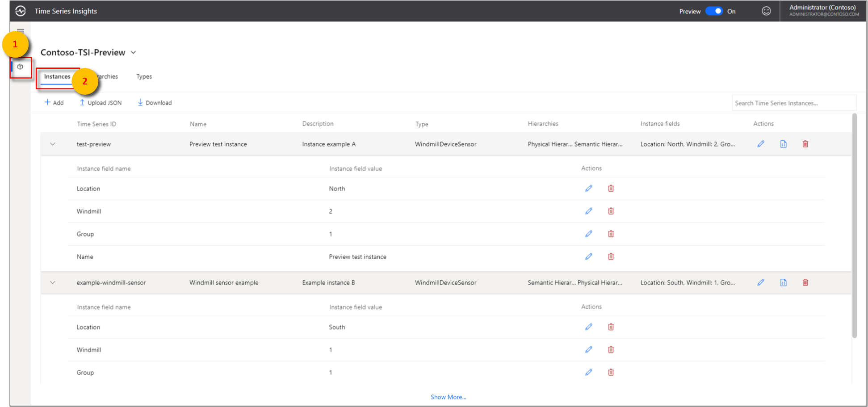
Task: Edit the South Location field value
Action: tap(589, 327)
